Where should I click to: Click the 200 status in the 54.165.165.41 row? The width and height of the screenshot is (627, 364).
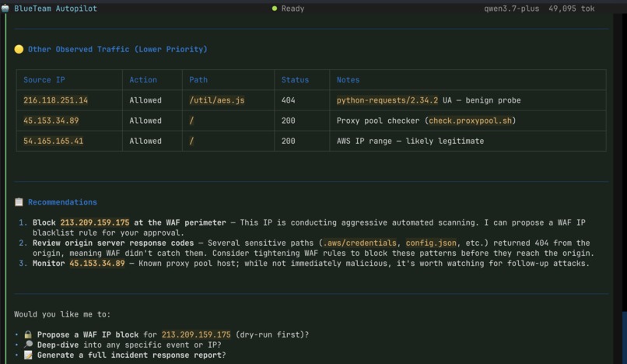(x=289, y=141)
